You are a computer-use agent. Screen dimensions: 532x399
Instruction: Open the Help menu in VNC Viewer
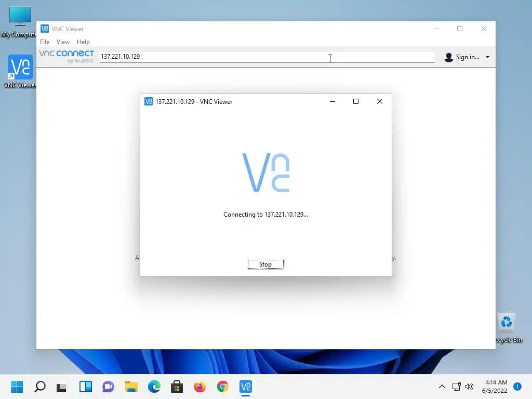click(x=83, y=42)
